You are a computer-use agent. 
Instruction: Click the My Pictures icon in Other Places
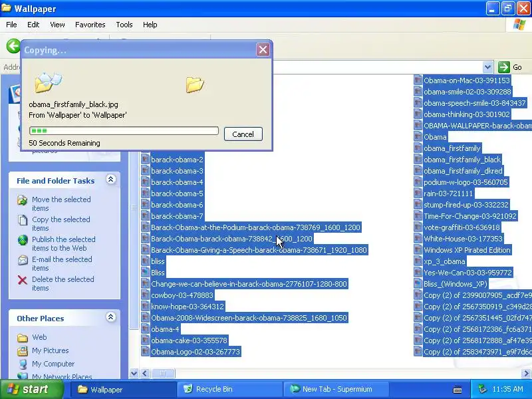point(23,351)
